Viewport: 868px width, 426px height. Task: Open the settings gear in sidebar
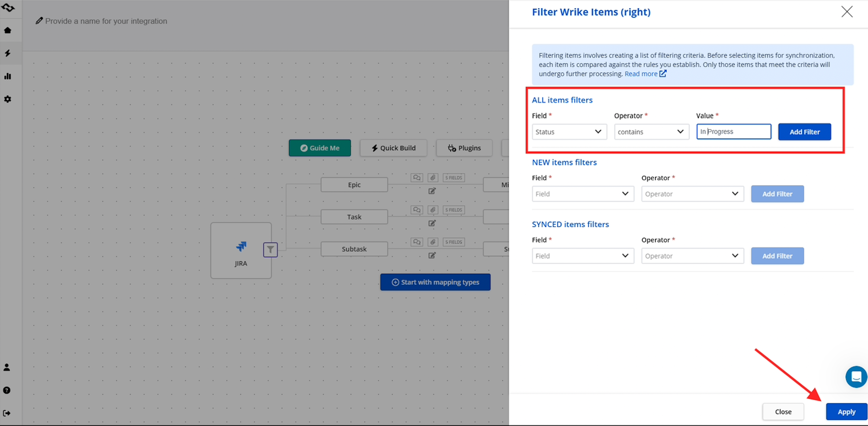coord(7,99)
